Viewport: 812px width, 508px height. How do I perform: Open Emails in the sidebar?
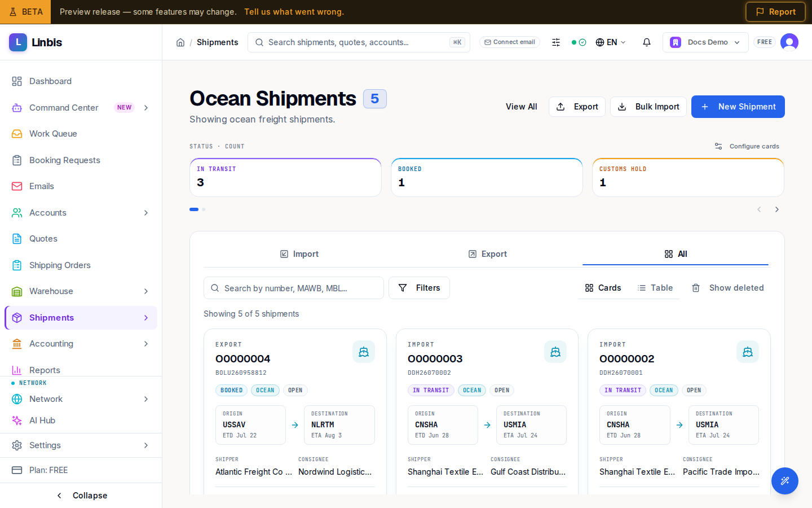click(81, 186)
